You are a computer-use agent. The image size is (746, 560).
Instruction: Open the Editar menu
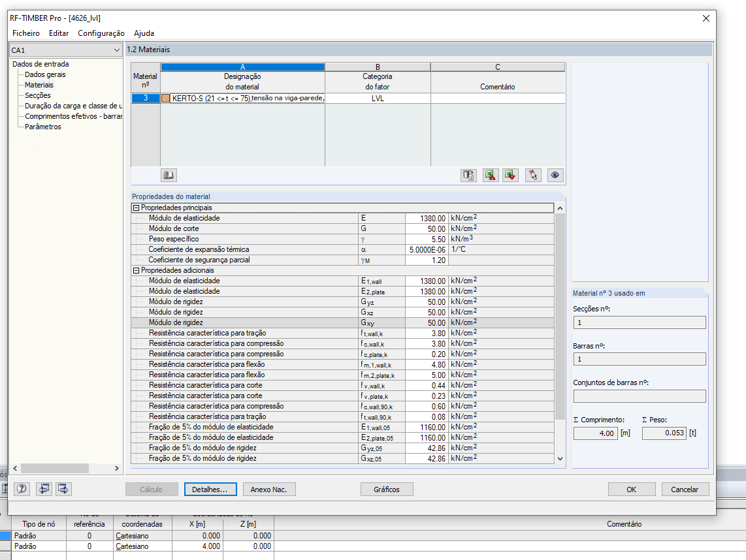pos(59,33)
